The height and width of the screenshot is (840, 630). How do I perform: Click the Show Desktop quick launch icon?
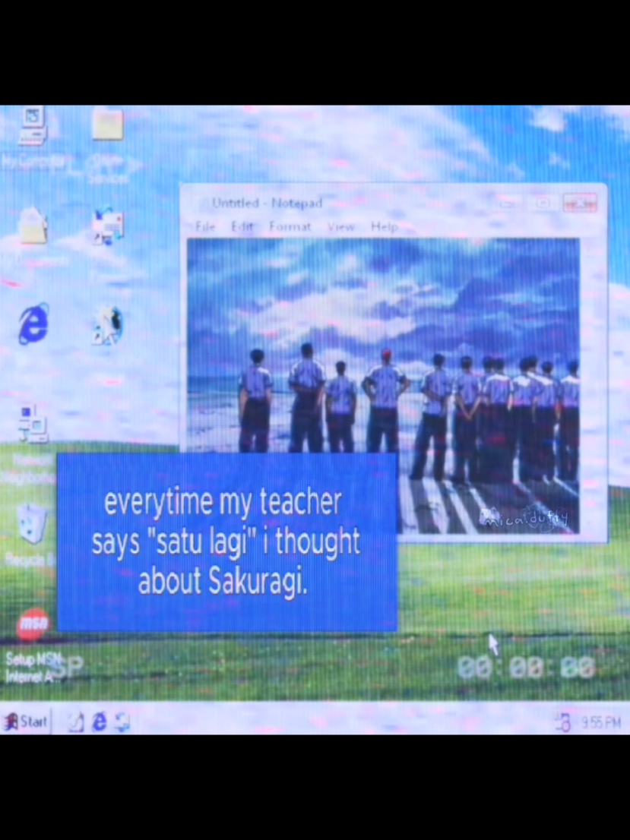pyautogui.click(x=75, y=723)
